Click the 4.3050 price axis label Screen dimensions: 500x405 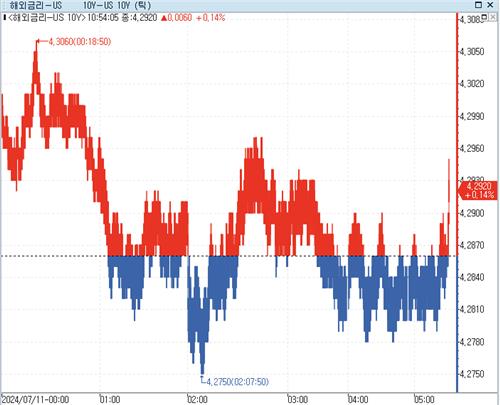pos(472,52)
